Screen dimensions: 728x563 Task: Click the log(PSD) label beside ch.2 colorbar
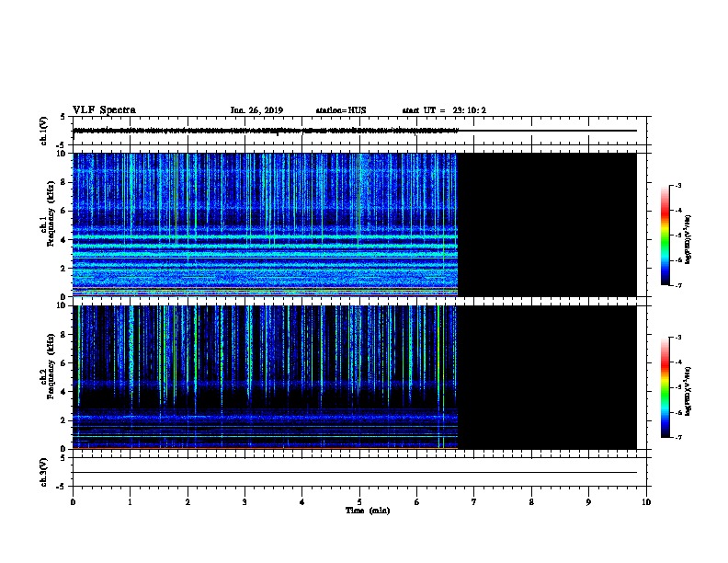(688, 392)
